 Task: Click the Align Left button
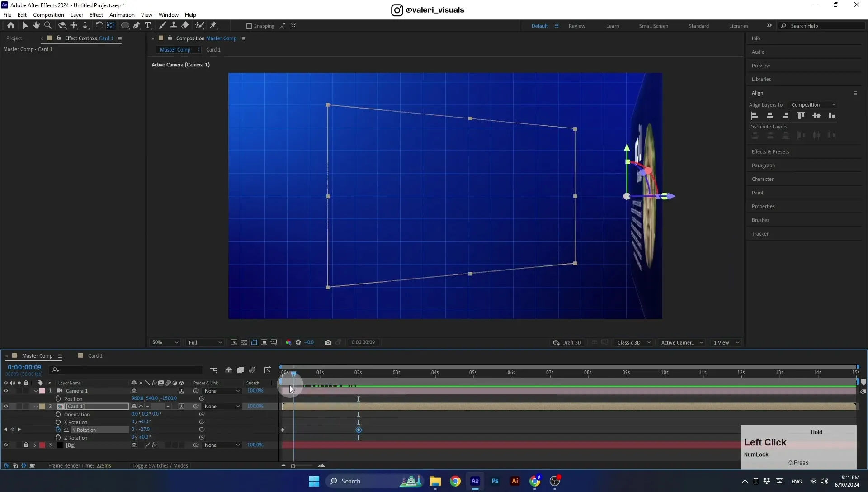click(x=755, y=116)
